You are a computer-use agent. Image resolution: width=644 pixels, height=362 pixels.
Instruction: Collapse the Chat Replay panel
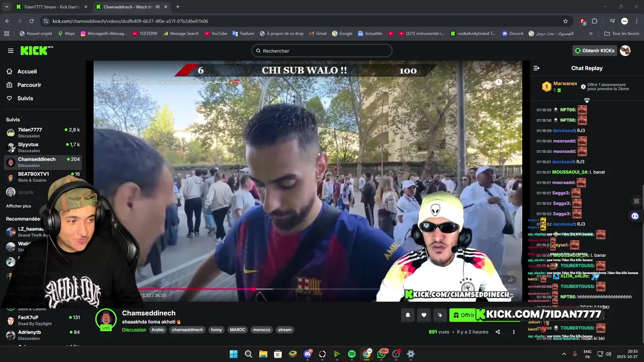pos(536,68)
